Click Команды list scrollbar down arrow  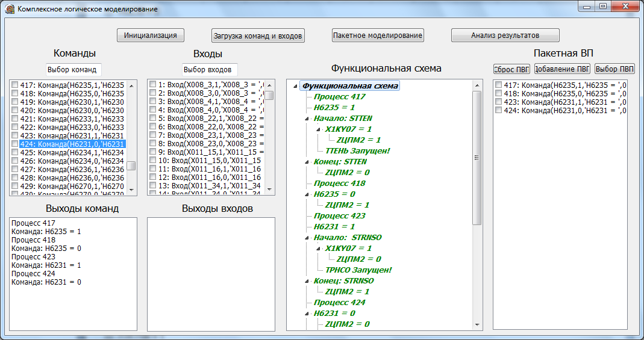(x=131, y=190)
